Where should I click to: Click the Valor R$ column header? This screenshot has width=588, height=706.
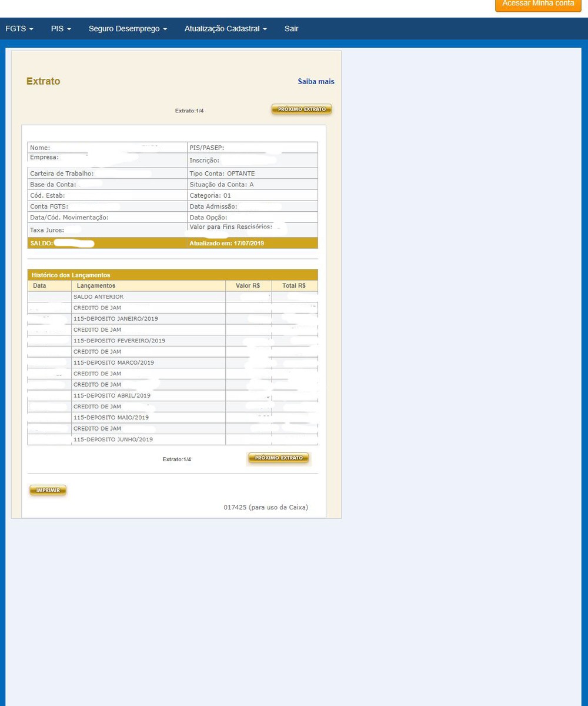(x=248, y=286)
